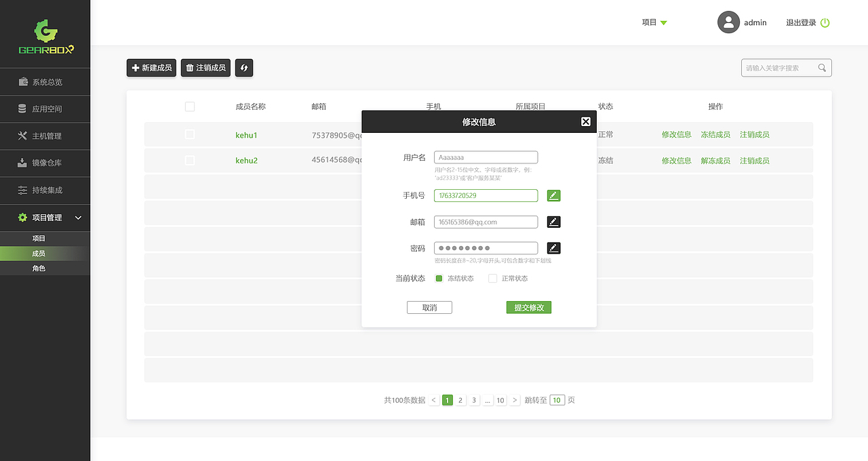
Task: Open 应用空间 in the sidebar
Action: 45,109
